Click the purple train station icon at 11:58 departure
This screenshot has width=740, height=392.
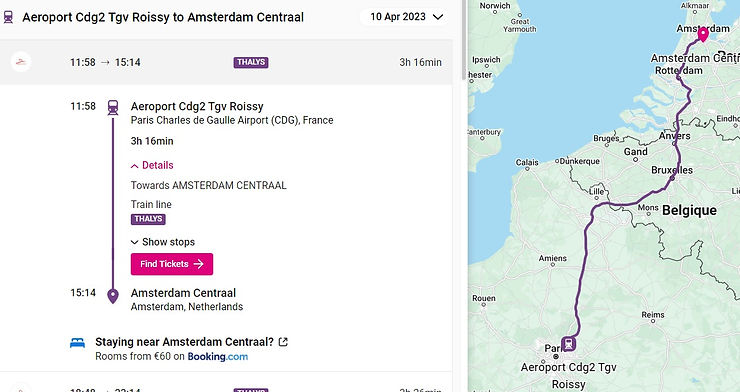coord(113,108)
